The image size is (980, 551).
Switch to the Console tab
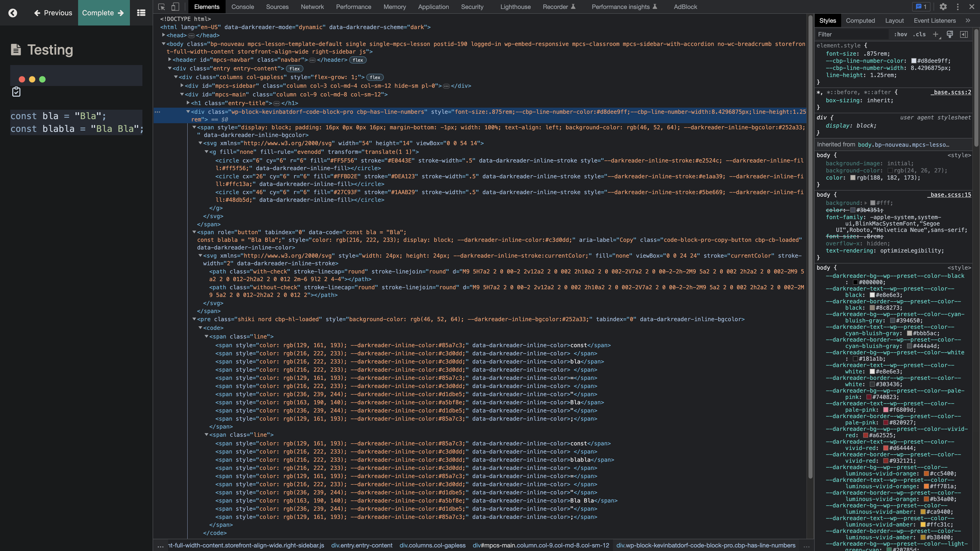[x=243, y=7]
